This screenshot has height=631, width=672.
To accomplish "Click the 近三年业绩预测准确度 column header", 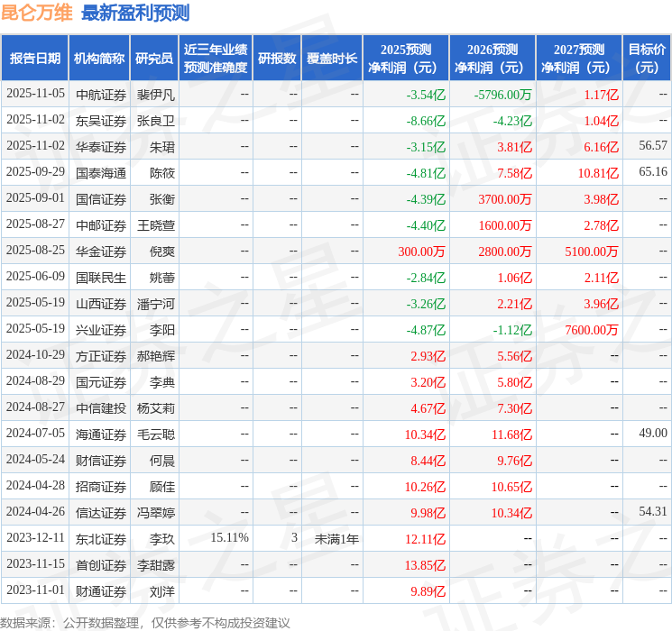I will pyautogui.click(x=216, y=59).
